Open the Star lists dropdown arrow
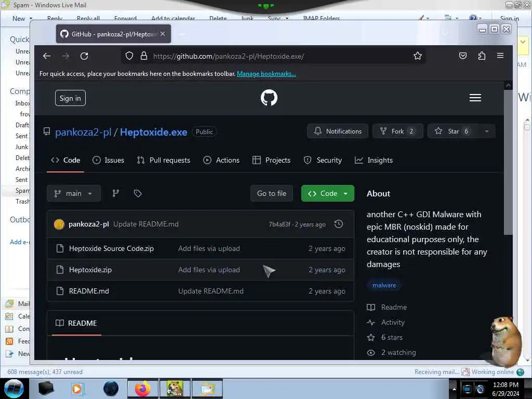 (x=487, y=131)
